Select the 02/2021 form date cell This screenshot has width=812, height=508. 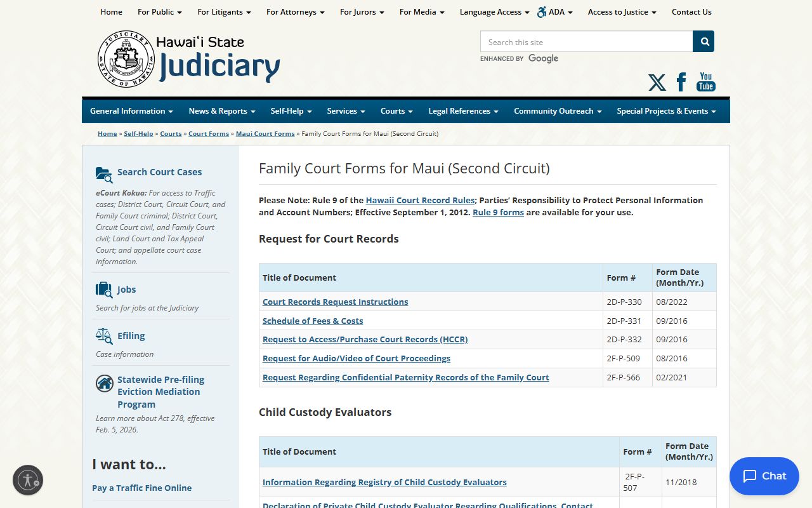684,377
